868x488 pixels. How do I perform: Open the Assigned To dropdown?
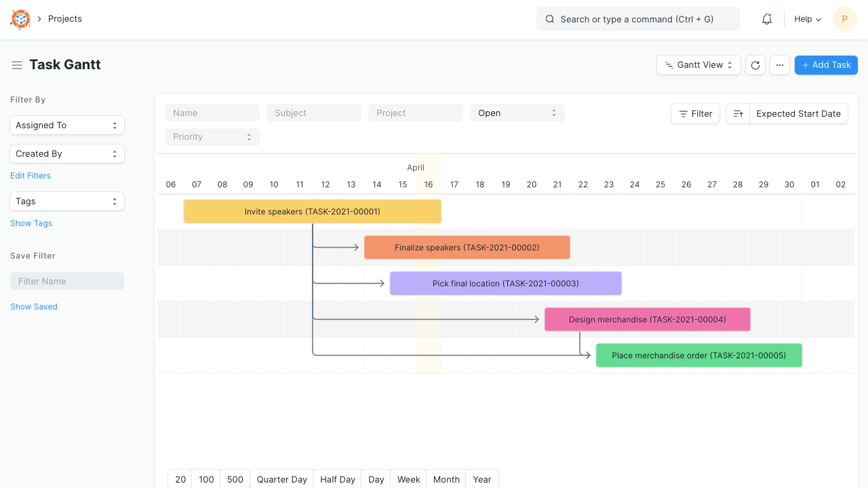coord(67,126)
